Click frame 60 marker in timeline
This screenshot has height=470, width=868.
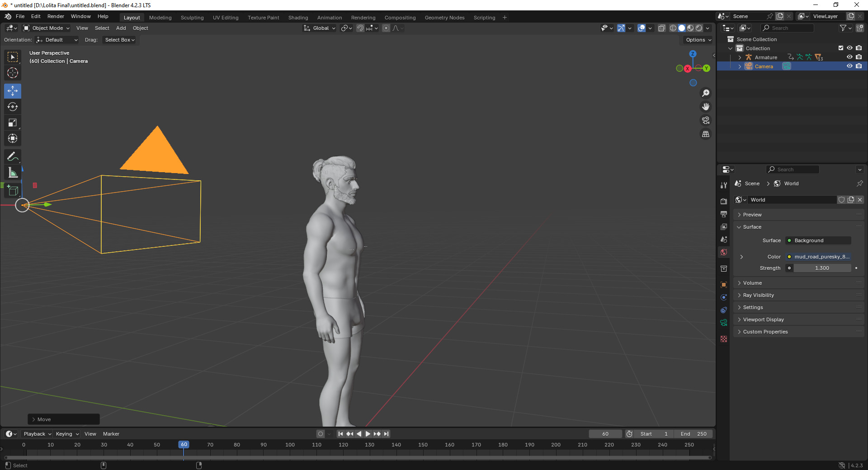tap(184, 445)
